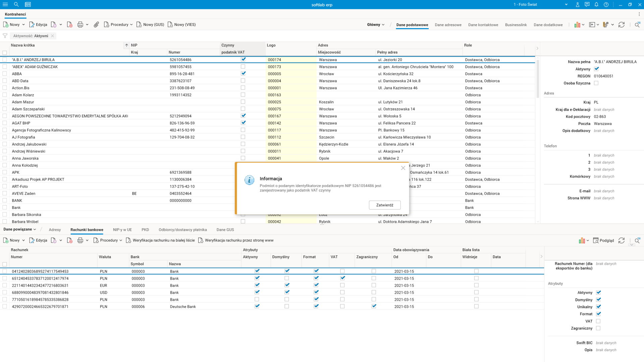Click the delete record icon in top toolbar

70,24
